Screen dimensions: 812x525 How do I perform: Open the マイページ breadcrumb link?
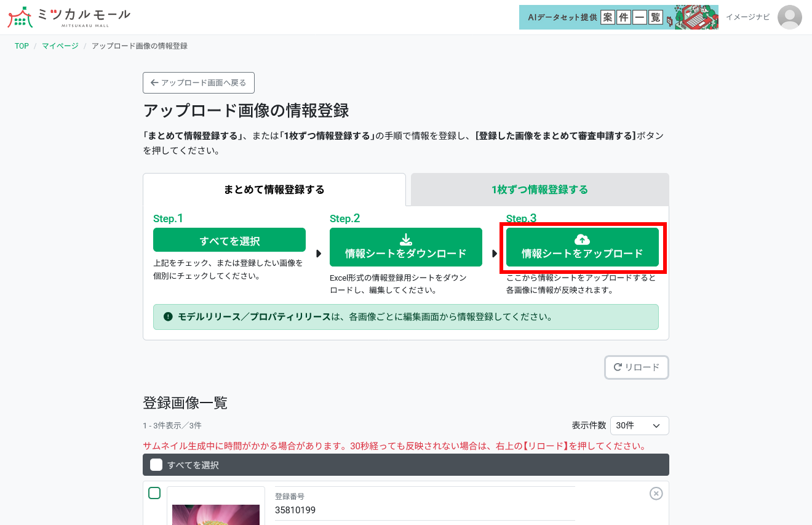[59, 46]
